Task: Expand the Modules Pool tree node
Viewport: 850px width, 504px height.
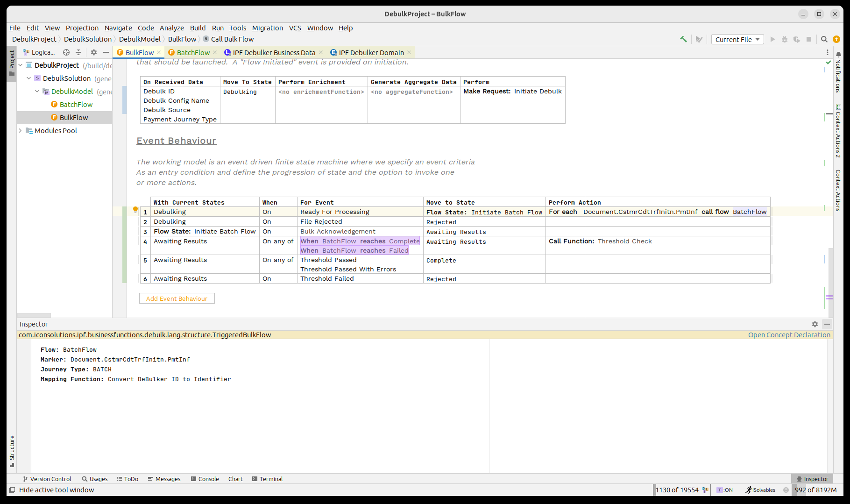Action: click(21, 131)
